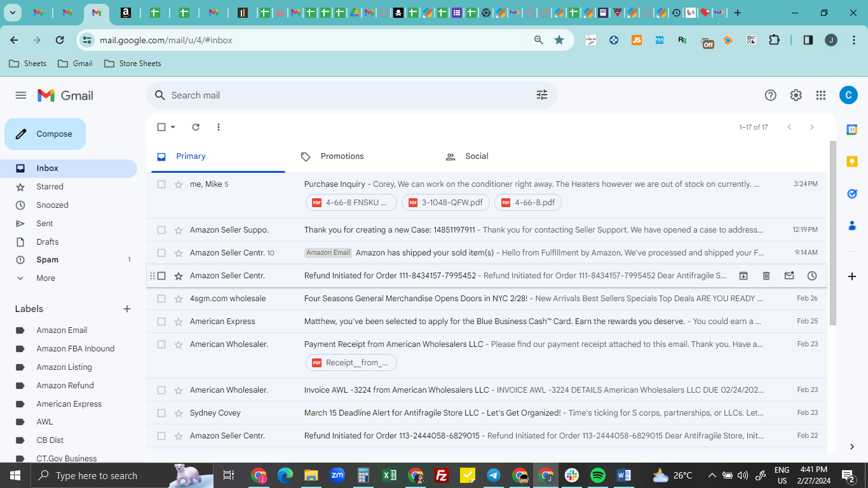Open the More options three-dot menu

point(219,127)
